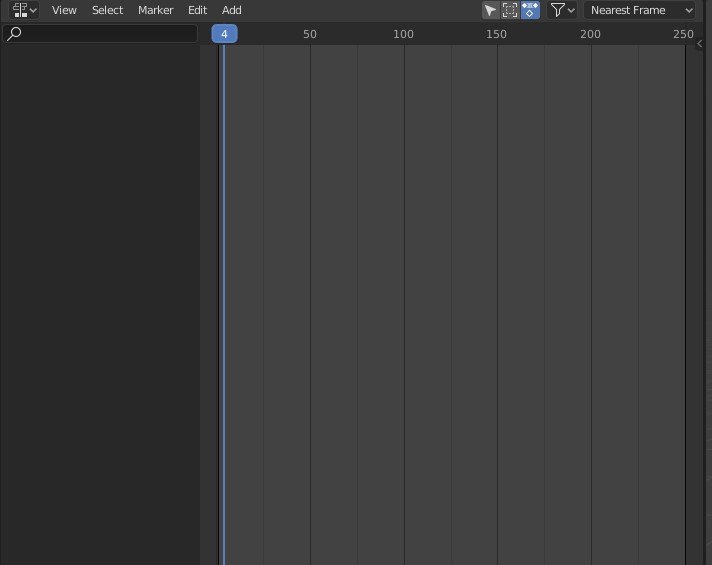Jump to frame 250 on the ruler
The image size is (712, 565).
coord(683,34)
